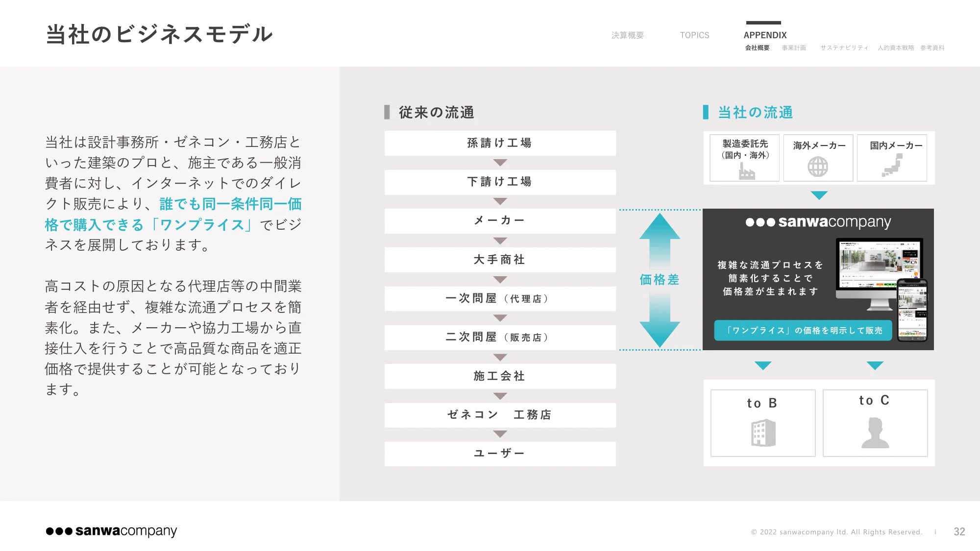Select the 会社概要 sub-tab
The width and height of the screenshot is (980, 551).
[757, 48]
